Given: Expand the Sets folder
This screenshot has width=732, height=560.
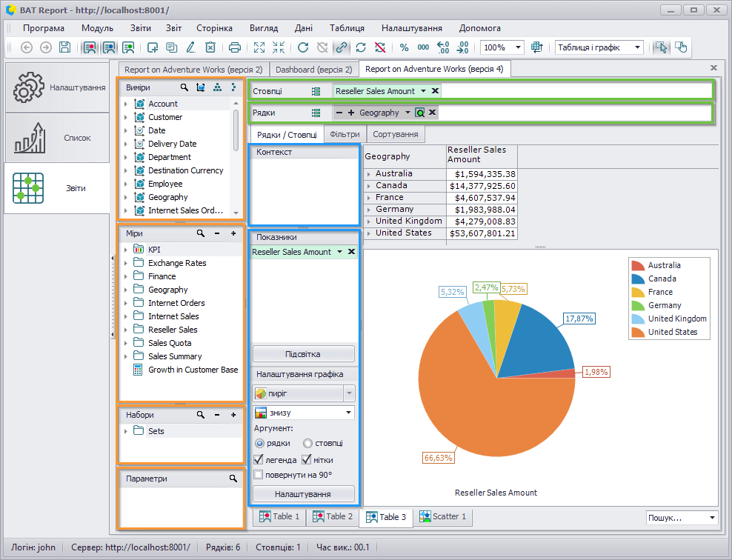Looking at the screenshot, I should coord(125,431).
